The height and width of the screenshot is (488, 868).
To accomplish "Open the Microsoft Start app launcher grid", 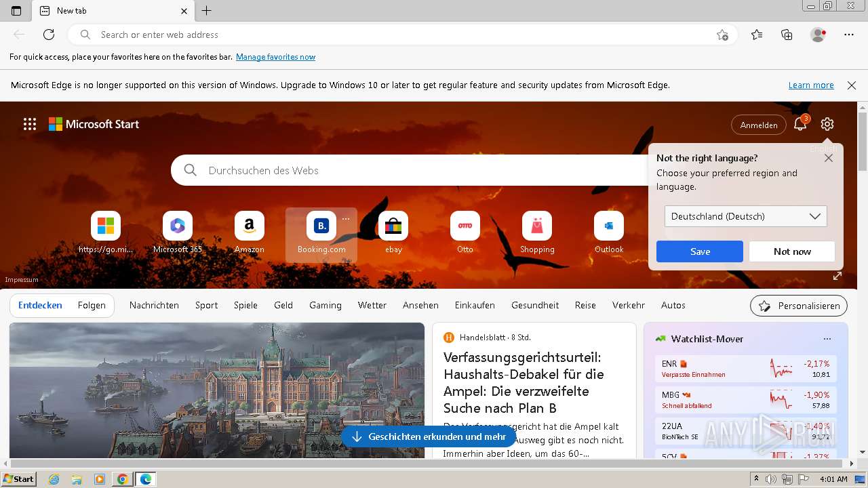I will [x=30, y=124].
